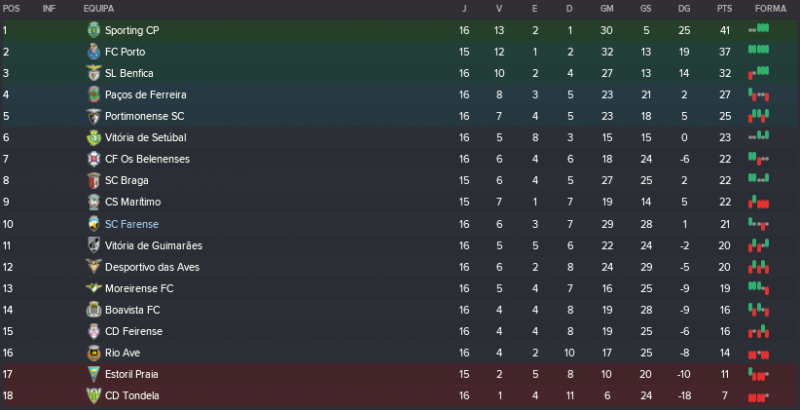800x410 pixels.
Task: Select the SL Benfica crest icon
Action: tap(94, 73)
